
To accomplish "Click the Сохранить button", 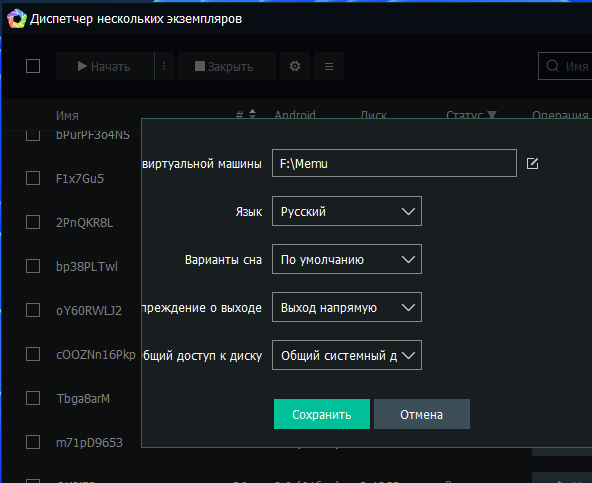I will pyautogui.click(x=322, y=414).
